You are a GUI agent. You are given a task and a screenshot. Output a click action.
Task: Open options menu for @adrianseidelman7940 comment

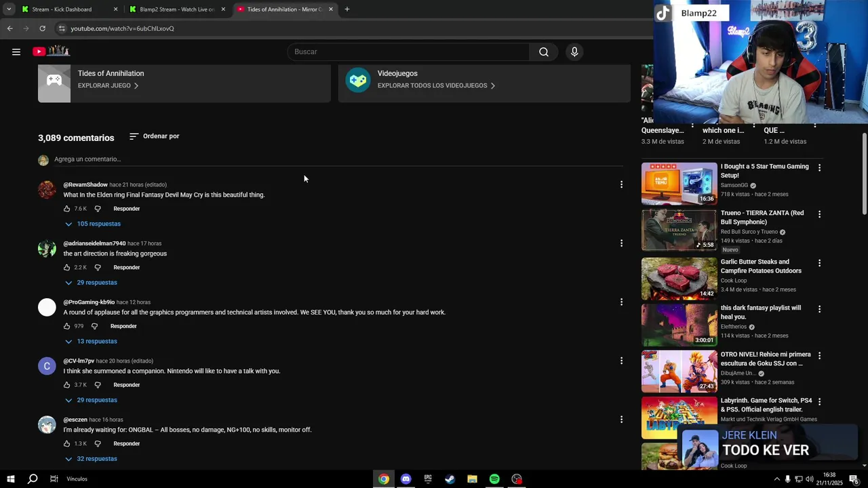[621, 243]
